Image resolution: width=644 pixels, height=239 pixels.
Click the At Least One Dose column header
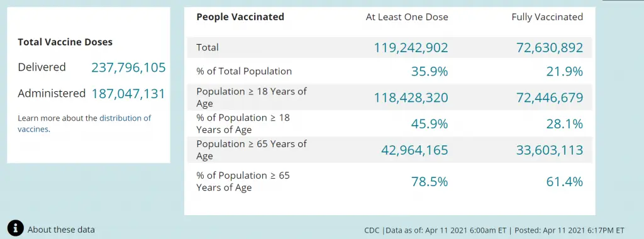[x=407, y=17]
